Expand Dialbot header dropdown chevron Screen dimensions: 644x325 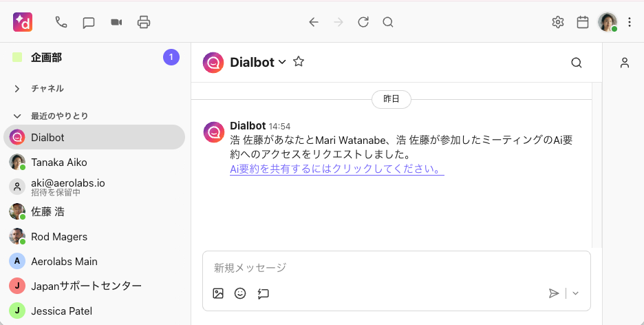[x=282, y=62]
